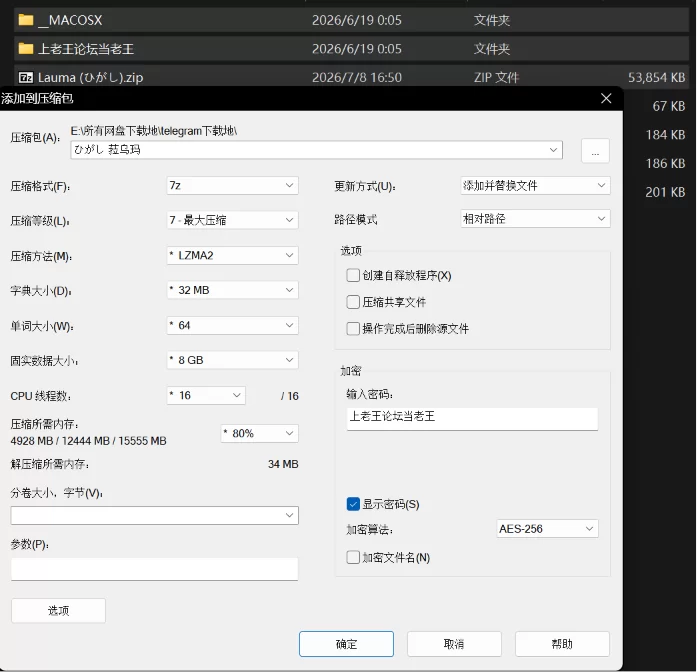697x672 pixels.
Task: Enable 压缩共享文件 checkbox
Action: pyautogui.click(x=353, y=302)
